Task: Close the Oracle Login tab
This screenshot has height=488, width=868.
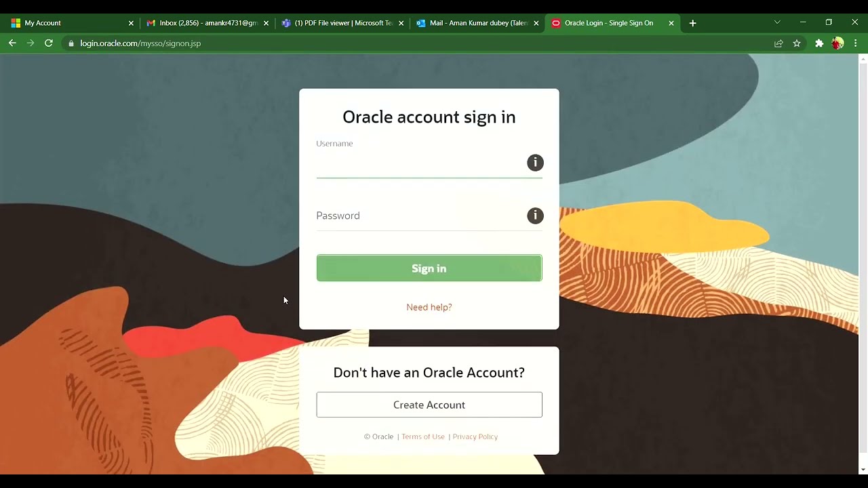Action: [x=671, y=23]
